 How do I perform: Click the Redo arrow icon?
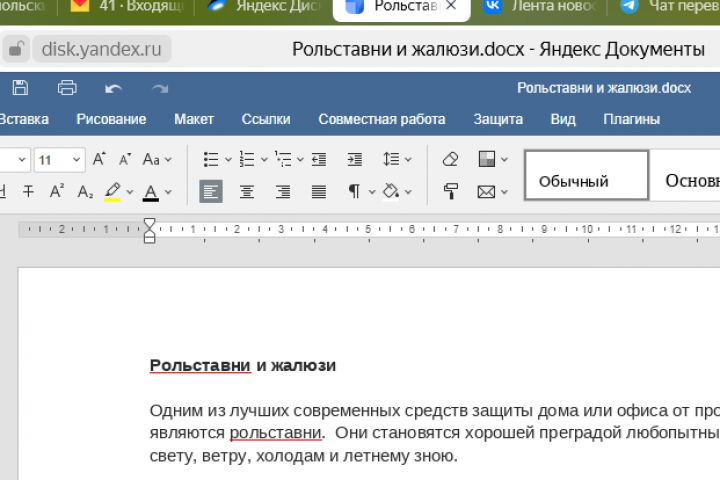coord(160,88)
